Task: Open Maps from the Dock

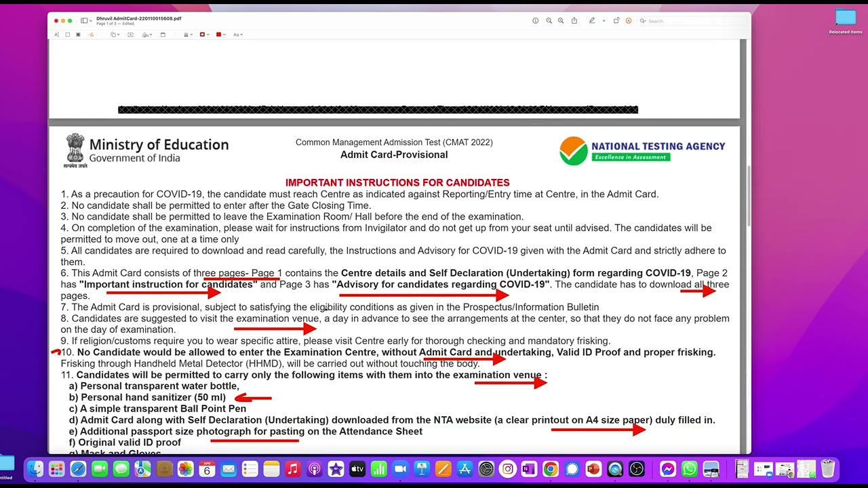Action: [142, 469]
